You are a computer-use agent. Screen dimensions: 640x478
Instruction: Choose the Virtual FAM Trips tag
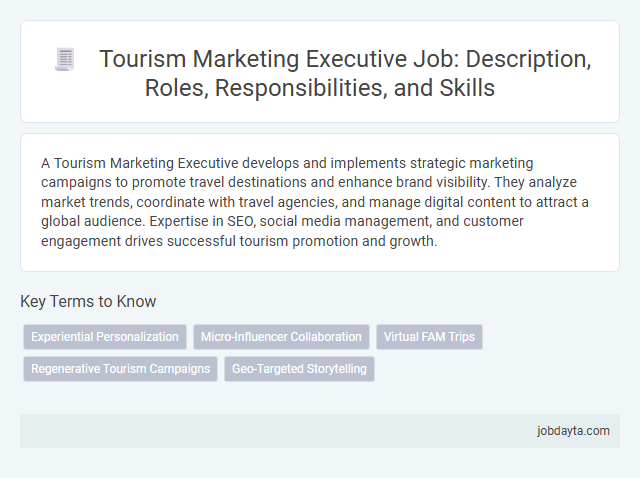[429, 337]
